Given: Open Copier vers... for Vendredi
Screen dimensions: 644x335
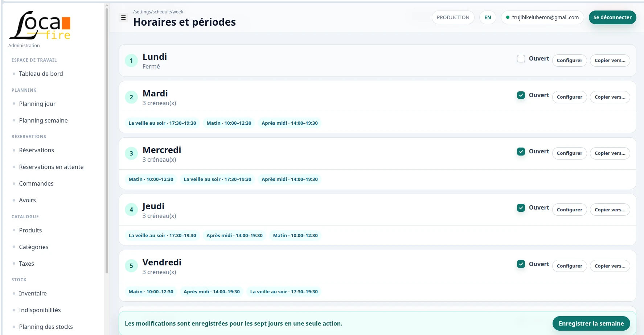Looking at the screenshot, I should click(x=610, y=266).
